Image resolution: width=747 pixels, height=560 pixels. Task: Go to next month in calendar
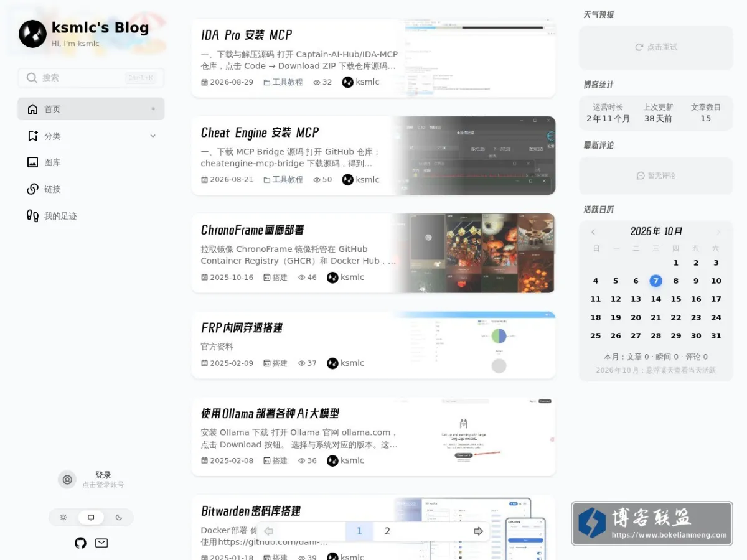pyautogui.click(x=718, y=232)
